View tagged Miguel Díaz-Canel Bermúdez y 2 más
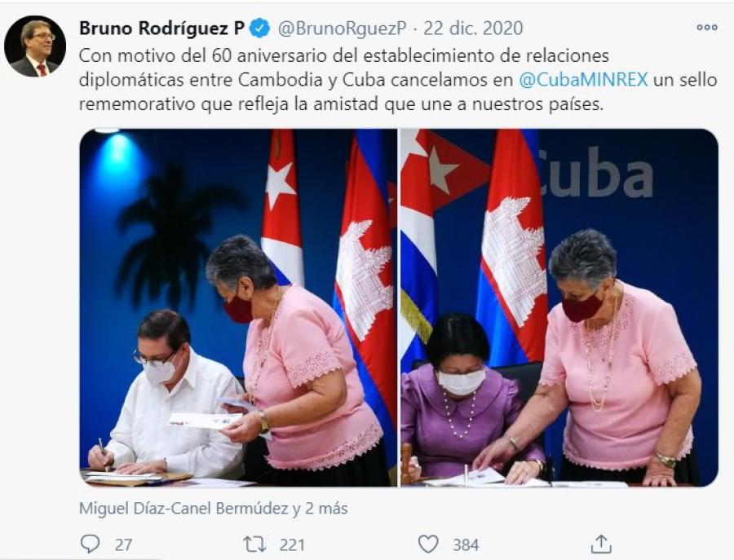 214,508
